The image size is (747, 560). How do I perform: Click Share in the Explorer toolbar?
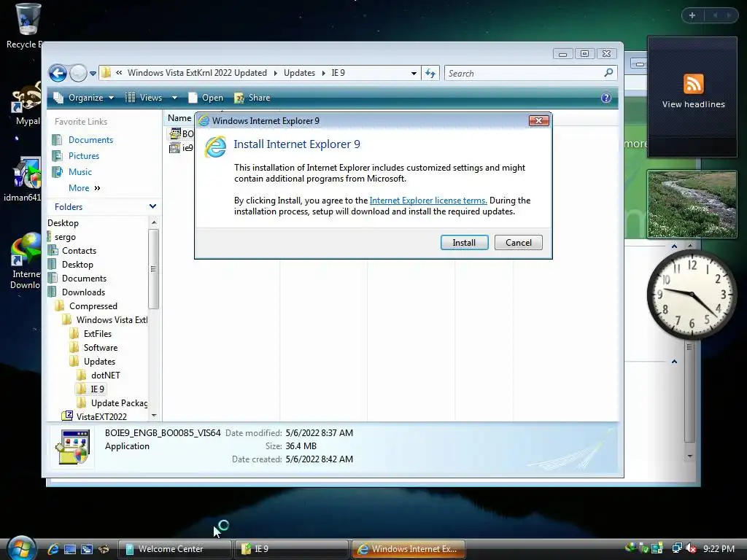click(252, 98)
